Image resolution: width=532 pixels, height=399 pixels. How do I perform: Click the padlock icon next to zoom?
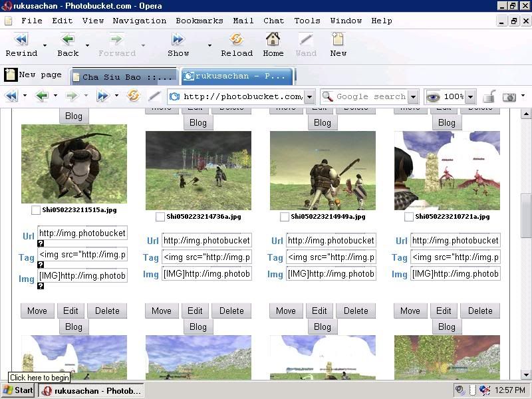pyautogui.click(x=489, y=96)
